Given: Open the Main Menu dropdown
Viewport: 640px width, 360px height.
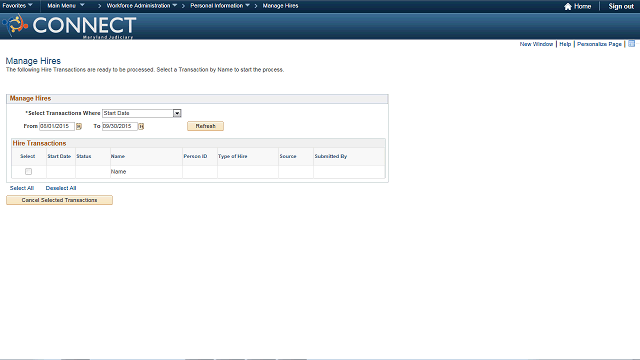Looking at the screenshot, I should [x=66, y=6].
